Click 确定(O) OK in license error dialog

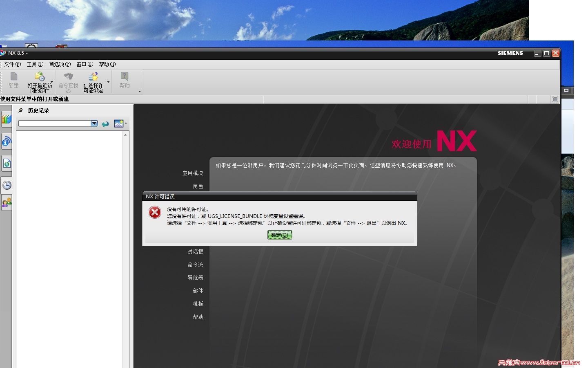[280, 235]
